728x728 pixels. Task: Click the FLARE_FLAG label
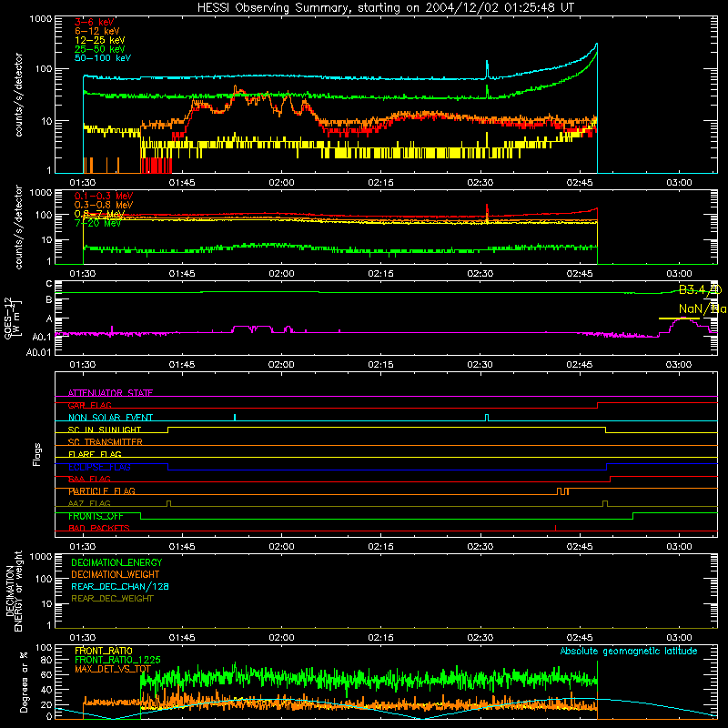95,454
